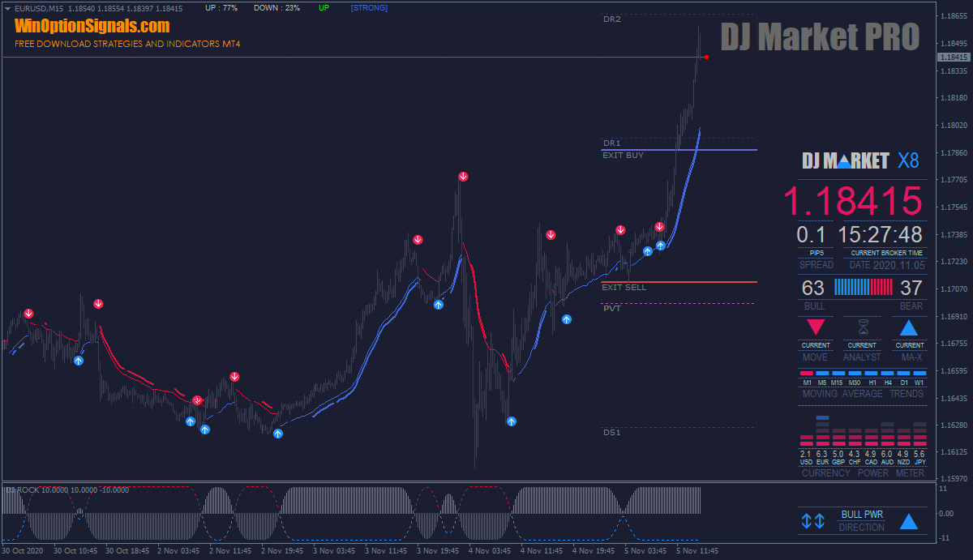Select the H4 moving average trend indicator
The width and height of the screenshot is (973, 560).
[x=889, y=374]
